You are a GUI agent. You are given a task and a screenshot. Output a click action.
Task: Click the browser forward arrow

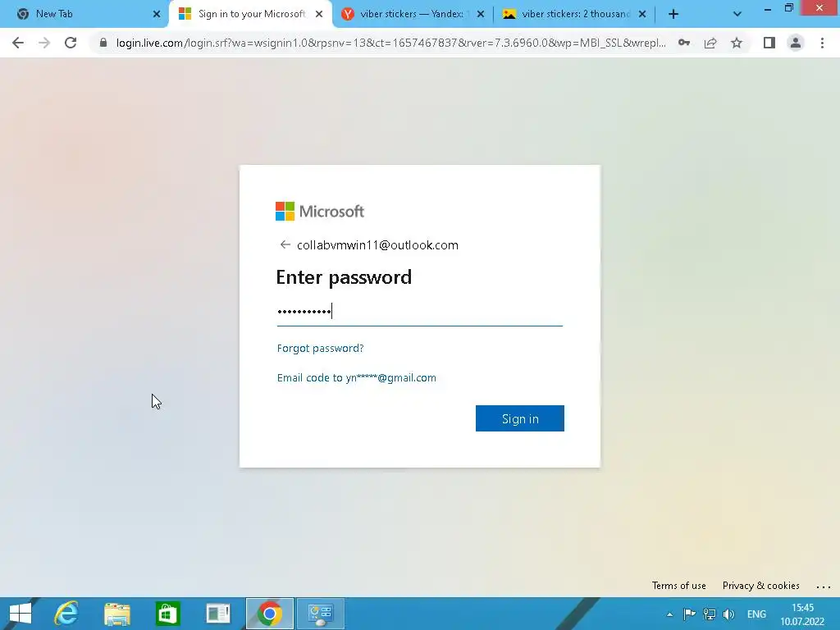point(44,43)
